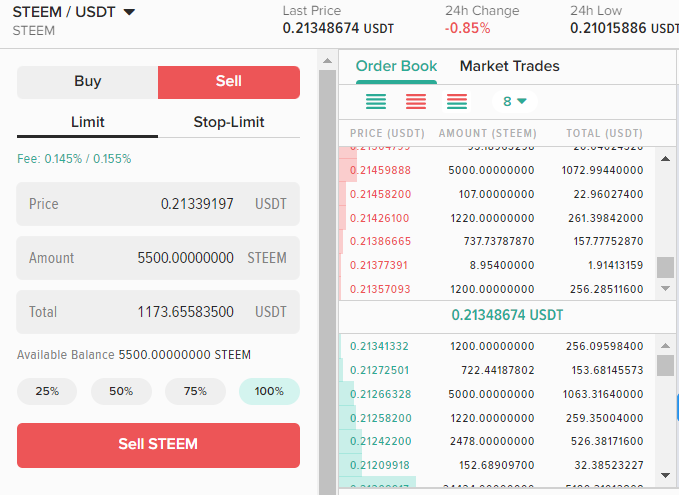Select ask price 0.21458200

[x=380, y=194]
